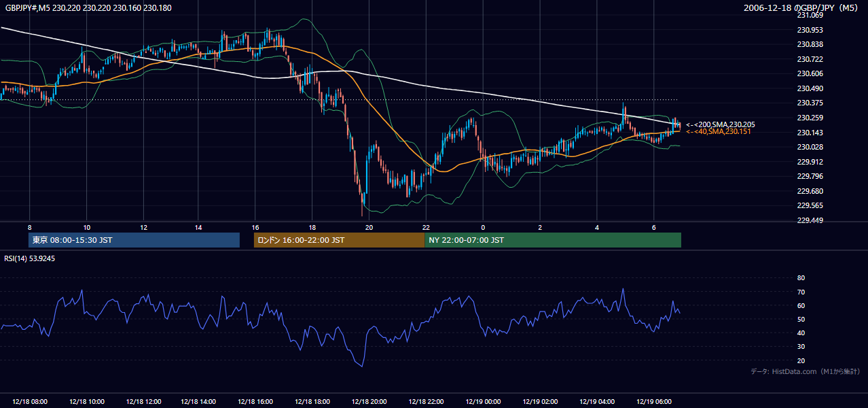Click the 231.069 price axis label
The image size is (868, 408).
(x=810, y=15)
